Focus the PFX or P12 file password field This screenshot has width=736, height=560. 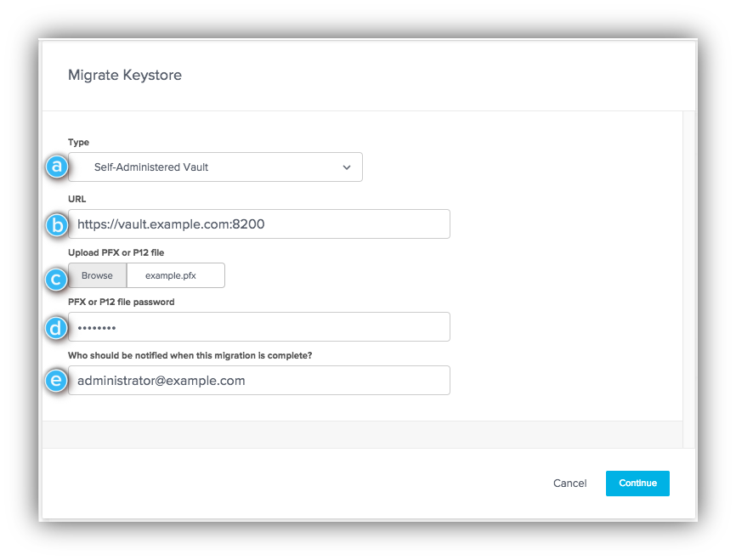click(259, 326)
